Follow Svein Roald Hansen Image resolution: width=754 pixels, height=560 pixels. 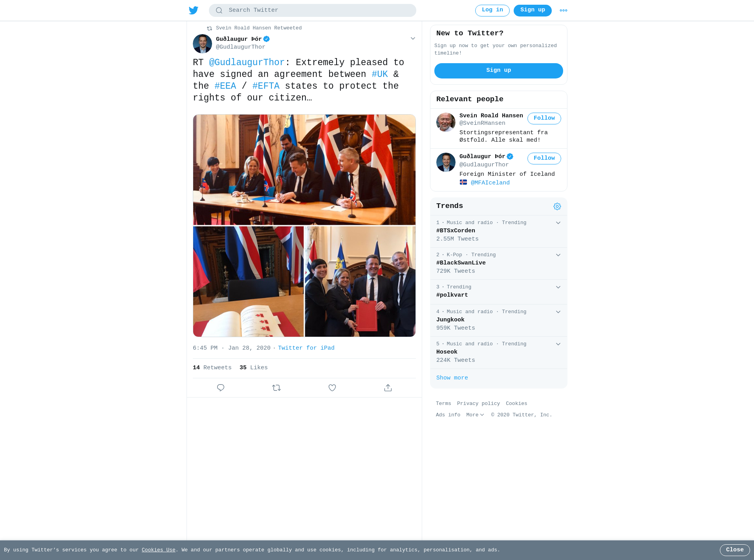(544, 119)
